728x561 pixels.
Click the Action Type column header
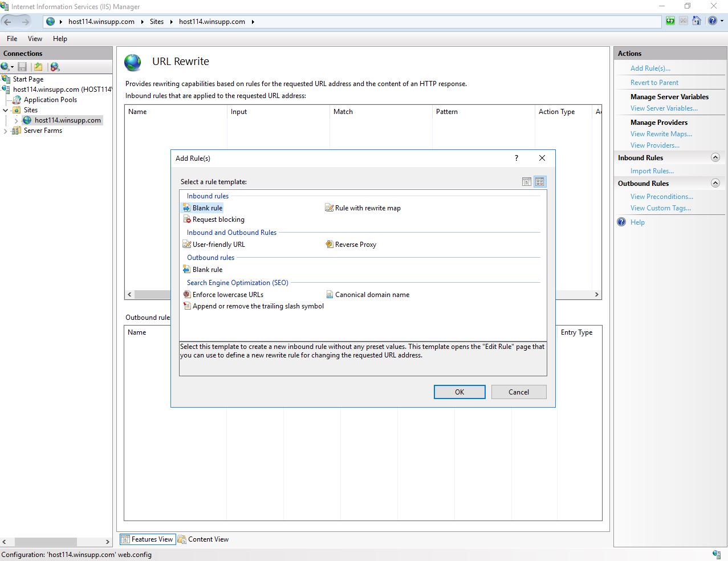(563, 112)
